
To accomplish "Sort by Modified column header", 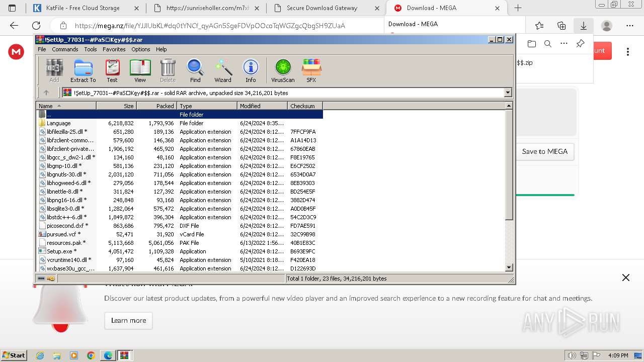I will tap(262, 106).
